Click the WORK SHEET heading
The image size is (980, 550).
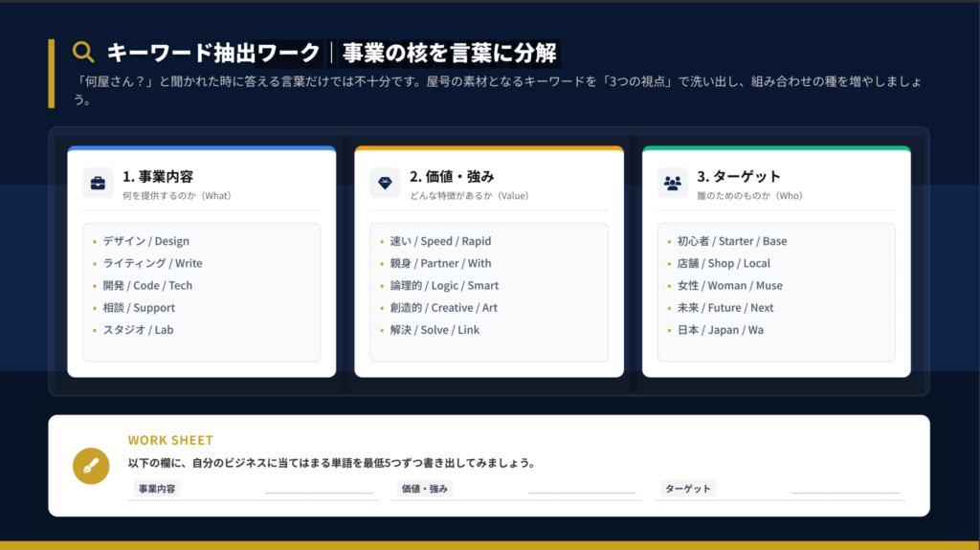(x=170, y=441)
